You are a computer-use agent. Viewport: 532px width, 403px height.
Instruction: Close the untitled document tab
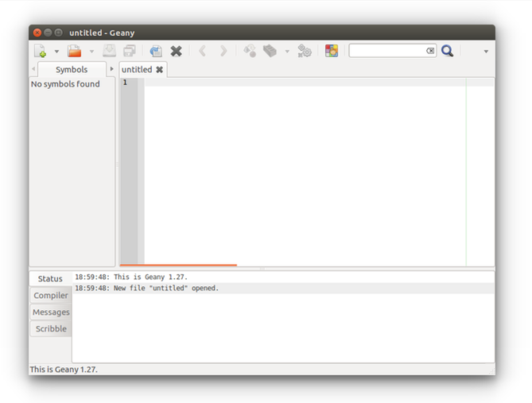159,69
